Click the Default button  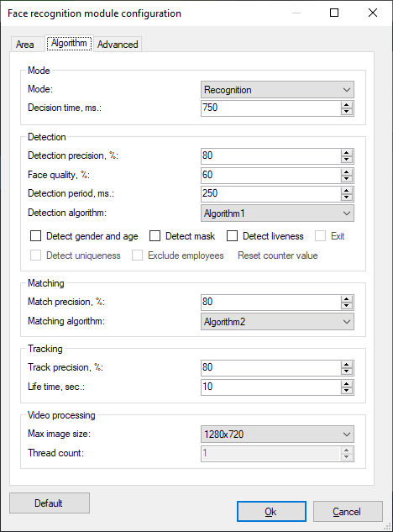click(x=50, y=503)
